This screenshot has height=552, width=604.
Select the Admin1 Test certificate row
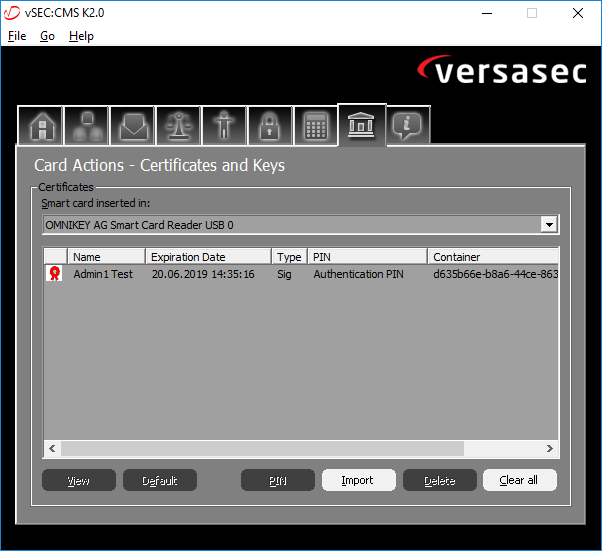(x=301, y=274)
